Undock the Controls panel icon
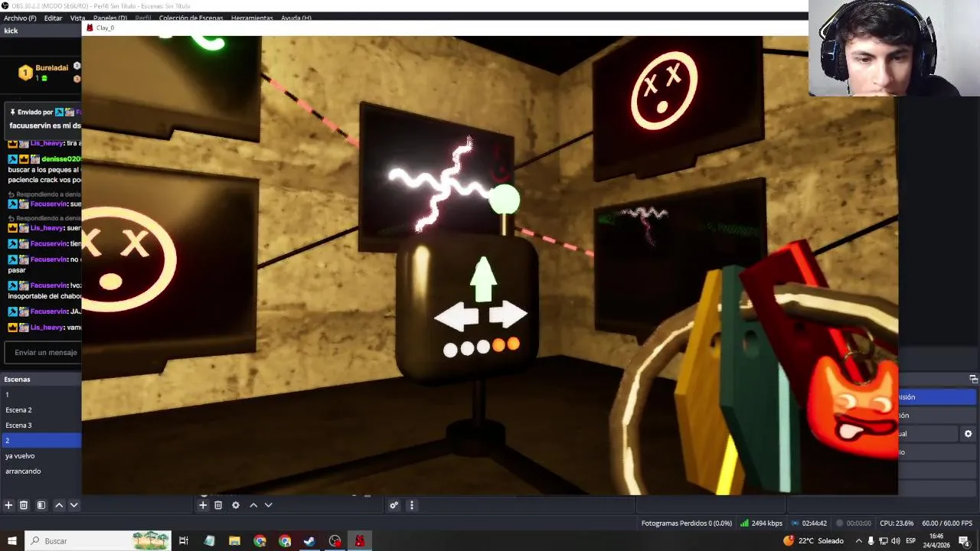Viewport: 980px width, 551px height. 973,379
